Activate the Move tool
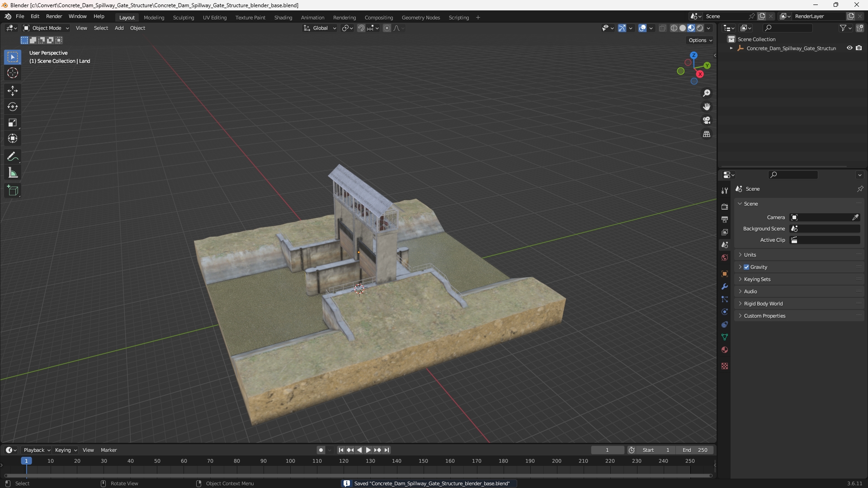Image resolution: width=868 pixels, height=488 pixels. [x=13, y=91]
